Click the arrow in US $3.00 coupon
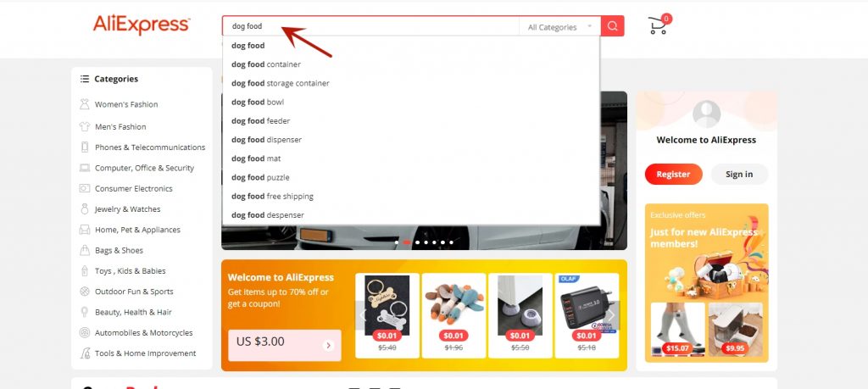Screen dimensions: 868x389 (328, 345)
